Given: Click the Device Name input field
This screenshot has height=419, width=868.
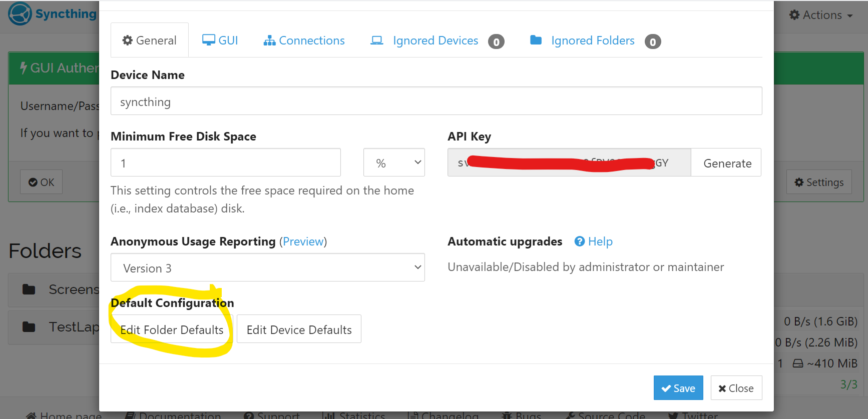Looking at the screenshot, I should [436, 101].
